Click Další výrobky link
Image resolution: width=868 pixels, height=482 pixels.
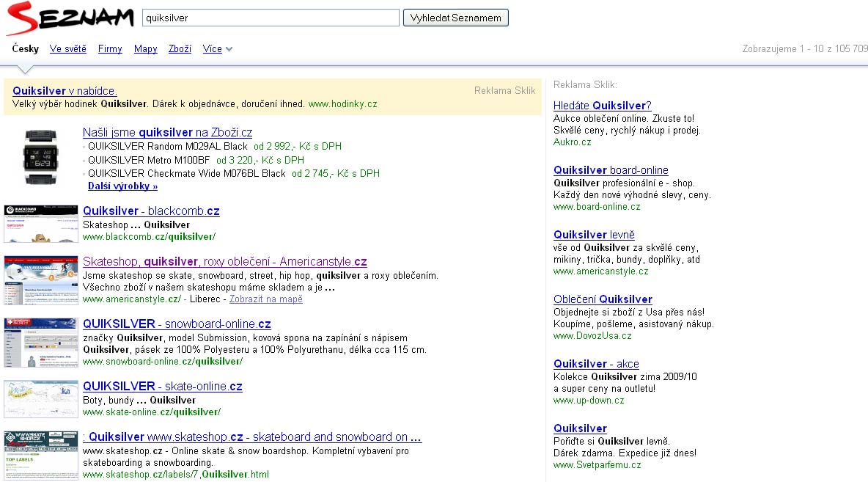pos(123,186)
